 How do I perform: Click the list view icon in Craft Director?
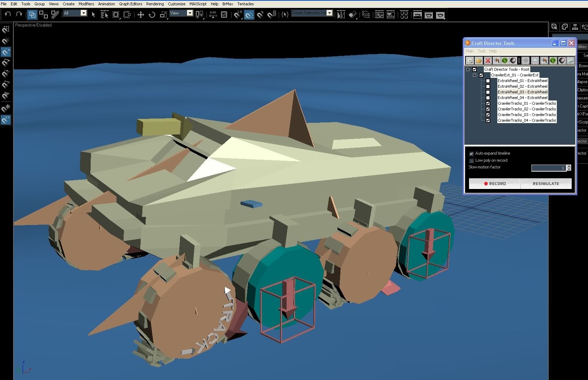click(526, 61)
